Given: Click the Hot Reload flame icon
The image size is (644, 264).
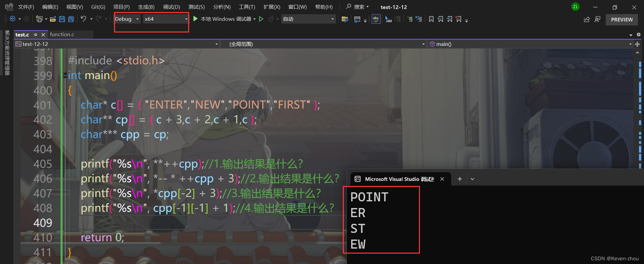Looking at the screenshot, I should (x=271, y=19).
